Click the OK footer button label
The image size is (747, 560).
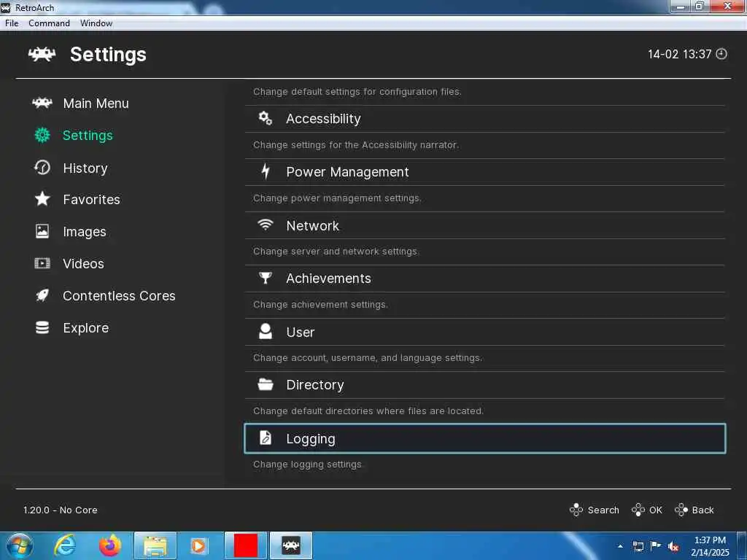[x=656, y=510]
